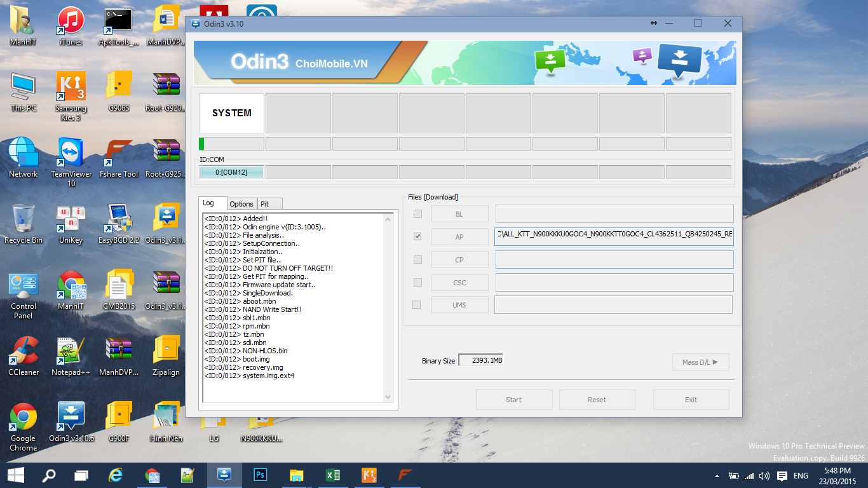Click the CP file browse button

459,260
